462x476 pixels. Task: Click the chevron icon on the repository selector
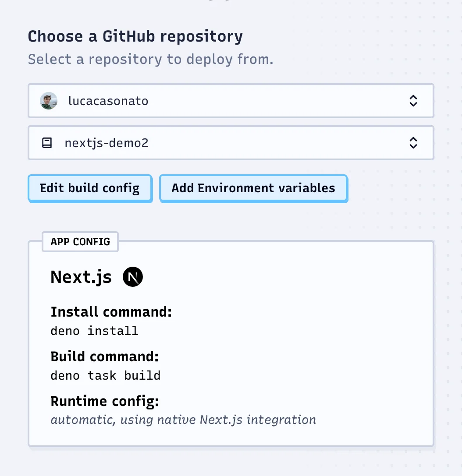tap(413, 142)
